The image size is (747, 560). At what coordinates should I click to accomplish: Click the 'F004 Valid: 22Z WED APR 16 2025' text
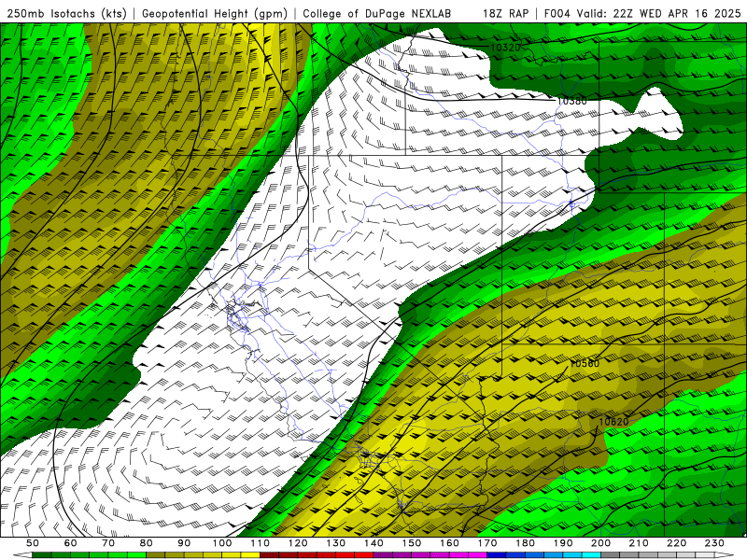(642, 14)
